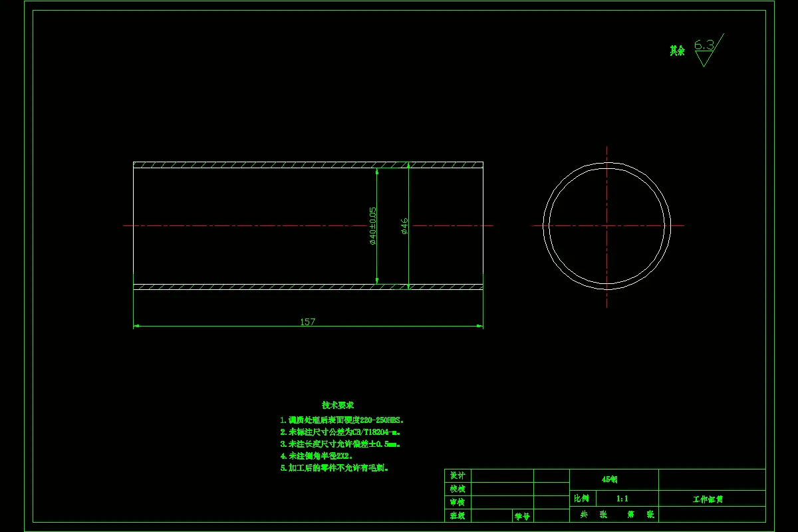Click the 审核 cell in the title block
Viewport: 798px width, 532px height.
[x=458, y=502]
